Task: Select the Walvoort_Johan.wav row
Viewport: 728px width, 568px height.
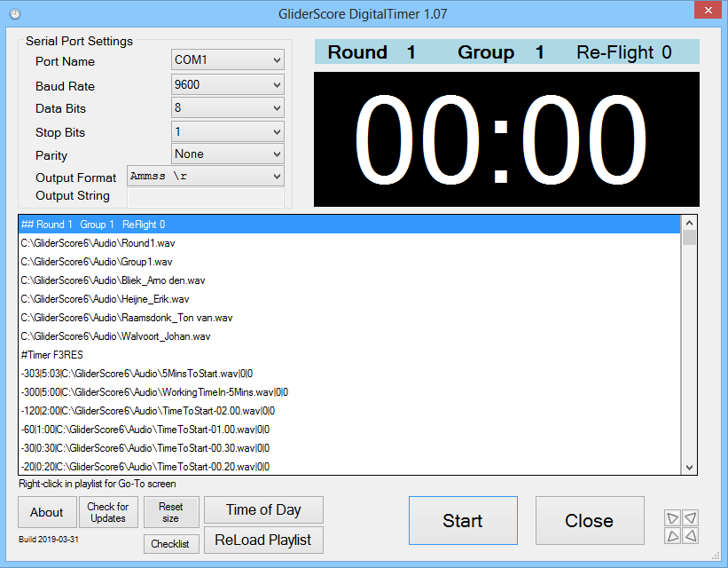Action: [x=349, y=336]
